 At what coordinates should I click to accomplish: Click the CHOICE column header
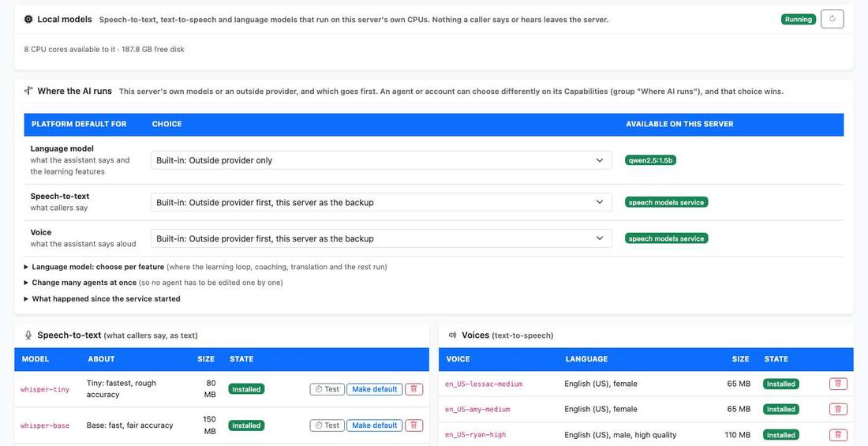click(166, 124)
